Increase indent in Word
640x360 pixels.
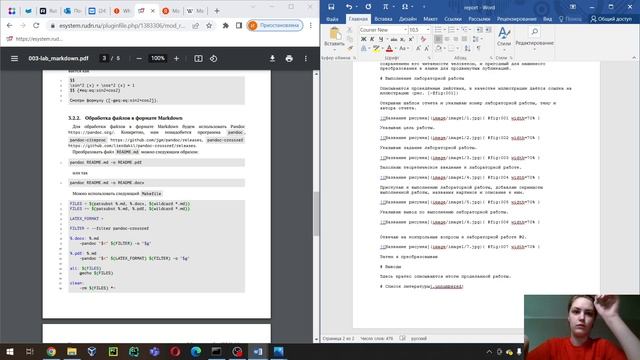488,30
